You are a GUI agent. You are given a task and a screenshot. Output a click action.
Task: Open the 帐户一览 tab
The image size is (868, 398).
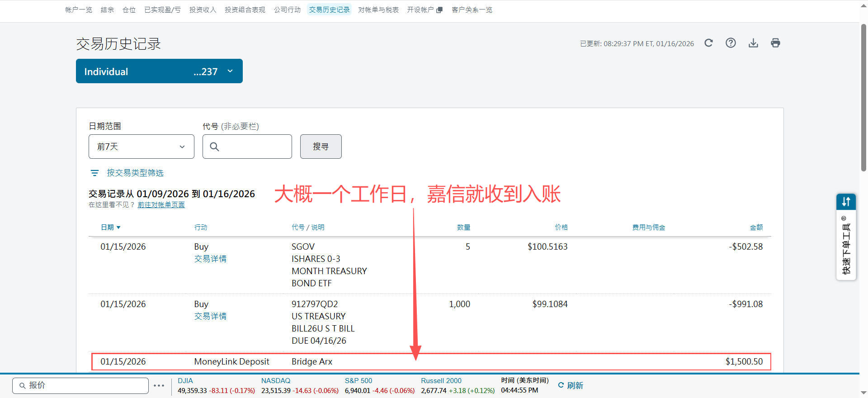(79, 10)
